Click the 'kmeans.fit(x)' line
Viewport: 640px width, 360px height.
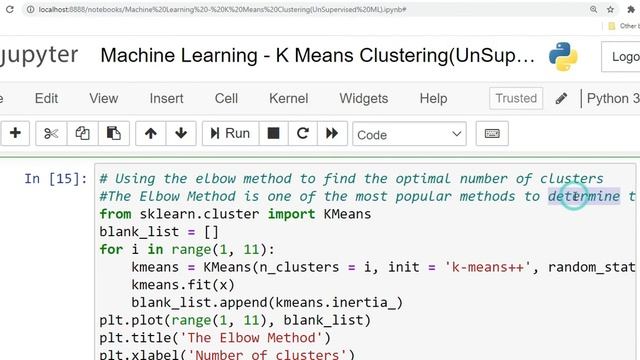point(183,285)
